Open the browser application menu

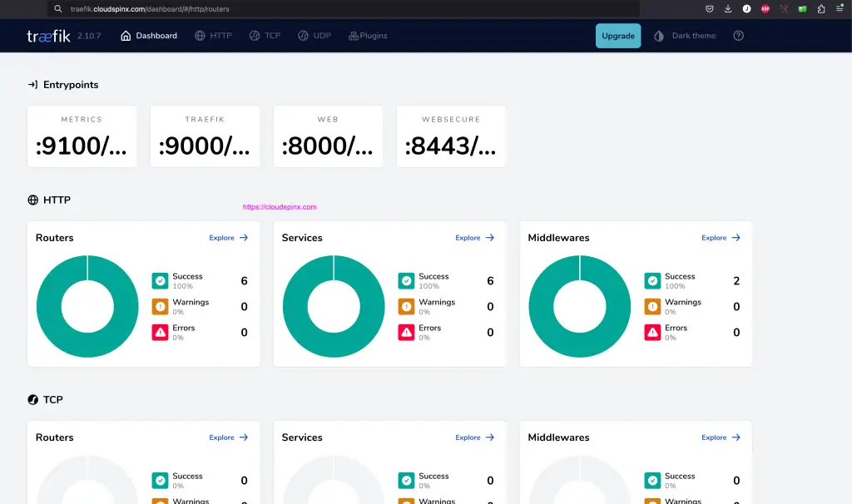click(840, 8)
